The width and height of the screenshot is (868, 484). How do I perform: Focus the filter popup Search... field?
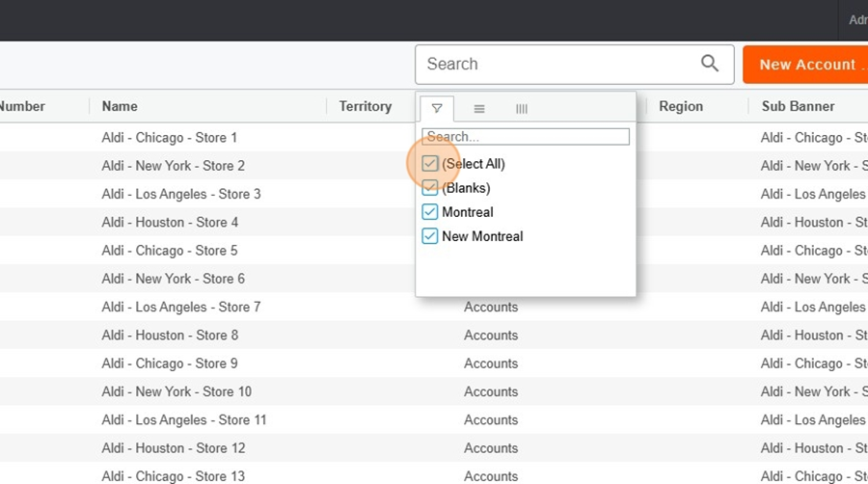click(526, 137)
